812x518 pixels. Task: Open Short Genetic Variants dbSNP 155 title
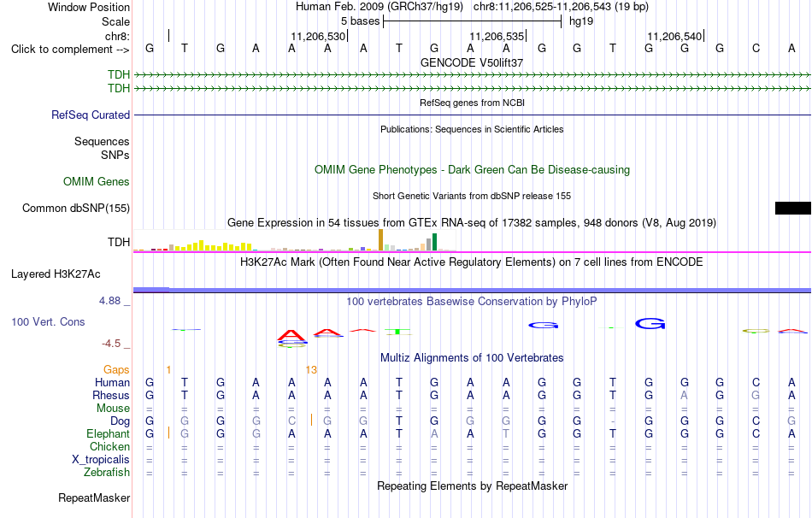pyautogui.click(x=472, y=196)
